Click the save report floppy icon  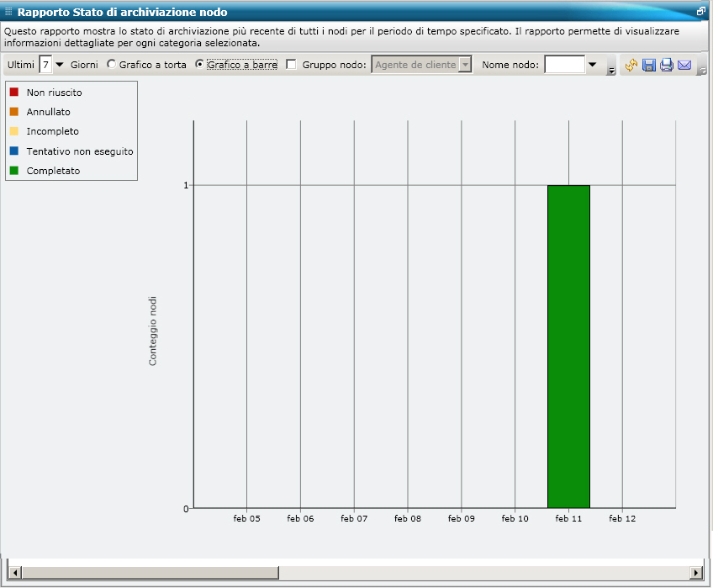pyautogui.click(x=649, y=65)
